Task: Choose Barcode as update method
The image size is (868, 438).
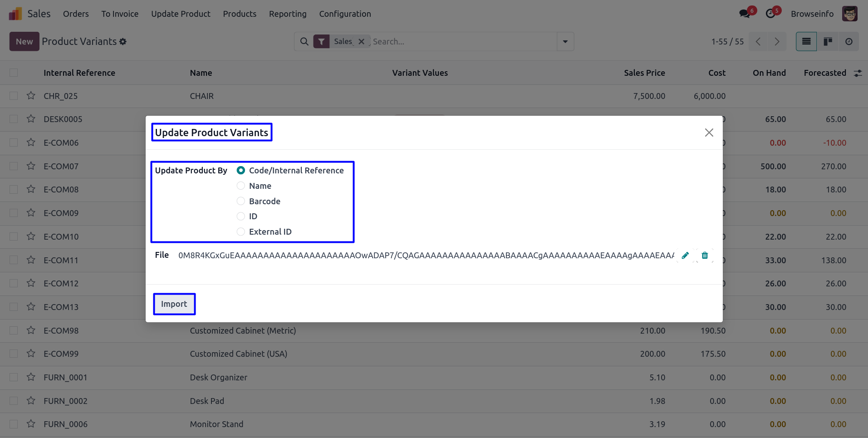Action: (241, 201)
